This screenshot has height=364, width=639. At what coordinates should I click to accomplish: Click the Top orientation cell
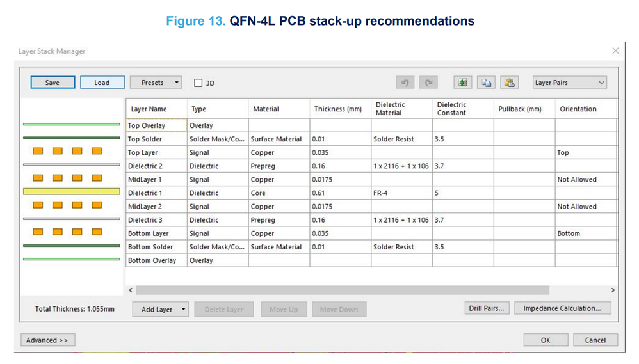tap(586, 152)
